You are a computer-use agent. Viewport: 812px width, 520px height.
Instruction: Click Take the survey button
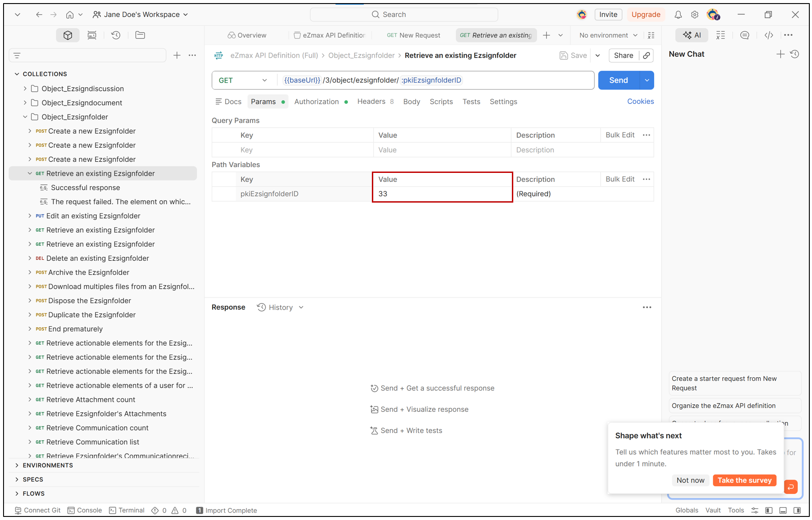pos(745,480)
